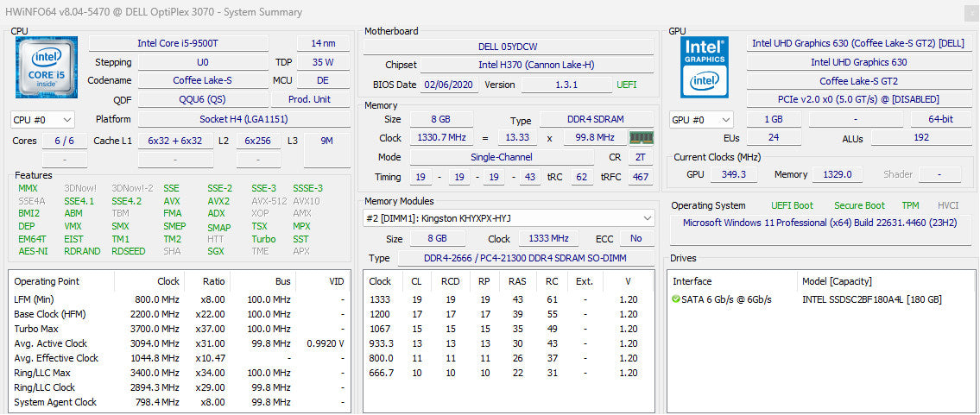
Task: Select the System Agent Clock row
Action: (180, 402)
